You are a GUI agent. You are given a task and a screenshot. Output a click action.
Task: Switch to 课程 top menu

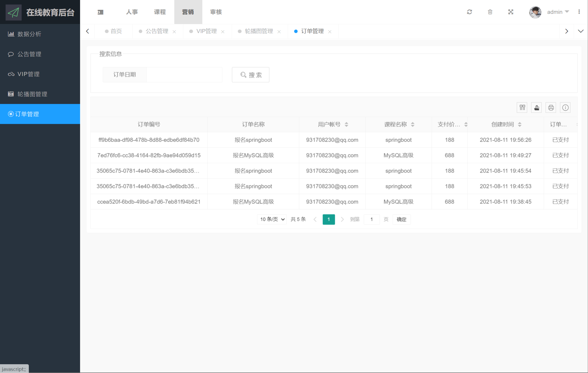pyautogui.click(x=160, y=12)
